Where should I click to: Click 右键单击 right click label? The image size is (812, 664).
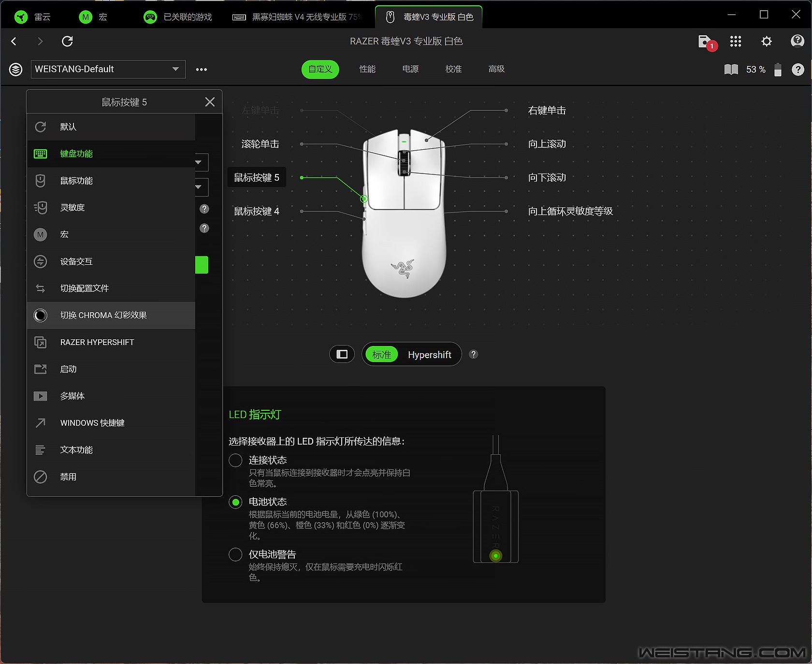pyautogui.click(x=547, y=111)
